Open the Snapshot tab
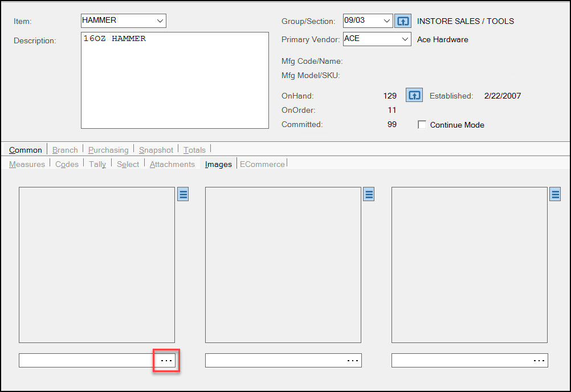This screenshot has height=392, width=571. pos(156,150)
